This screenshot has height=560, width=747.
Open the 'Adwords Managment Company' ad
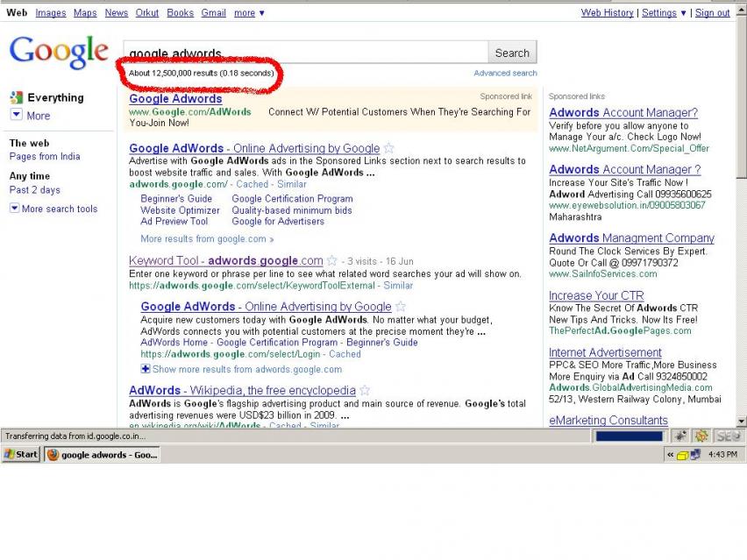pyautogui.click(x=632, y=237)
